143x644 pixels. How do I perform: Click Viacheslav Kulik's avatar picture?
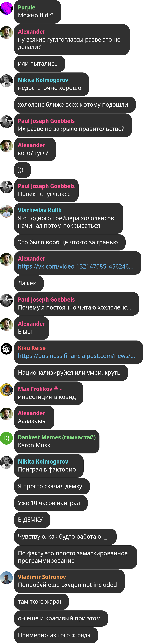(x=7, y=211)
